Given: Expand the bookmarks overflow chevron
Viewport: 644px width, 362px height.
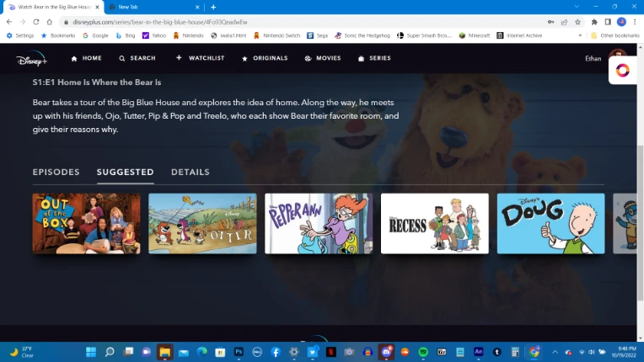Looking at the screenshot, I should pyautogui.click(x=580, y=35).
